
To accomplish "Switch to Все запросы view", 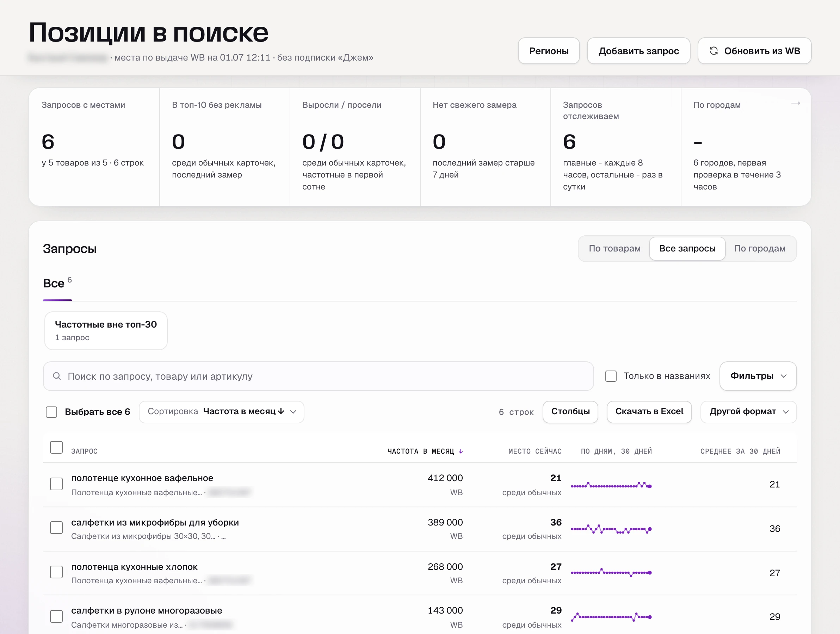I will coord(687,249).
